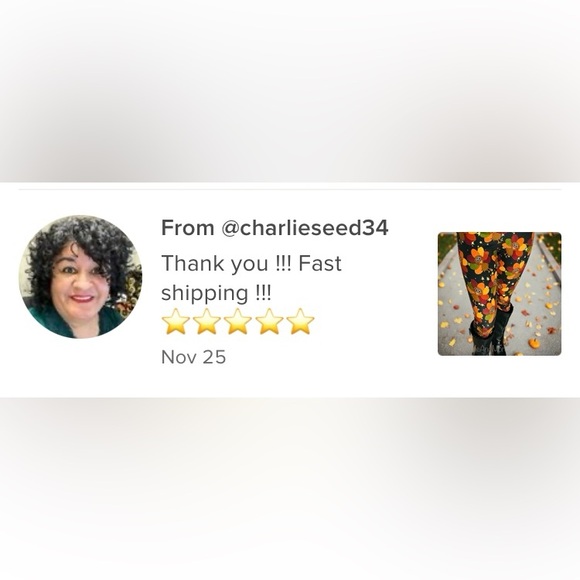Click the curly hair in profile avatar
580x580 pixels.
pos(80,233)
